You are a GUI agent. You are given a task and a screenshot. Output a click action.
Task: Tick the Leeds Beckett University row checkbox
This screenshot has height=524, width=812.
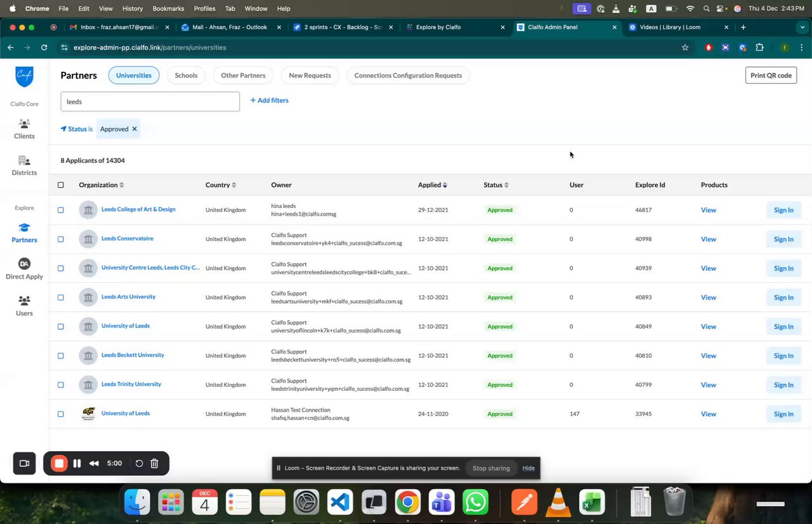coord(61,356)
